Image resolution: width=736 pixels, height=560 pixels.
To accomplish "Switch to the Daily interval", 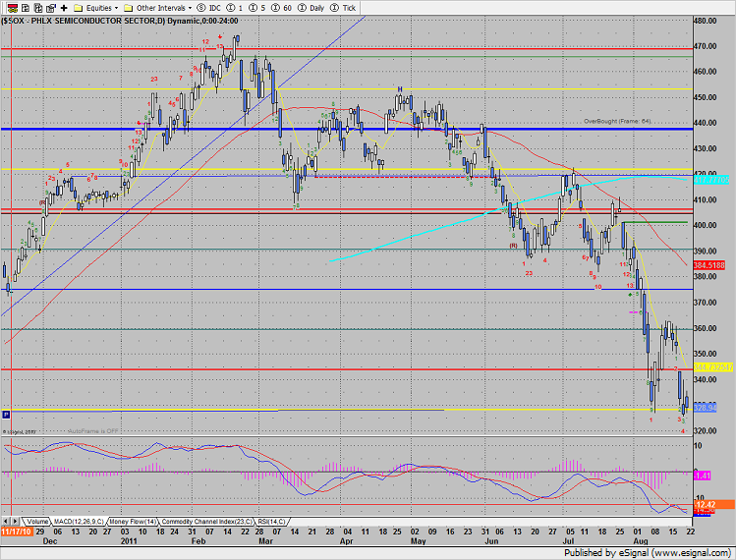I will [x=311, y=8].
